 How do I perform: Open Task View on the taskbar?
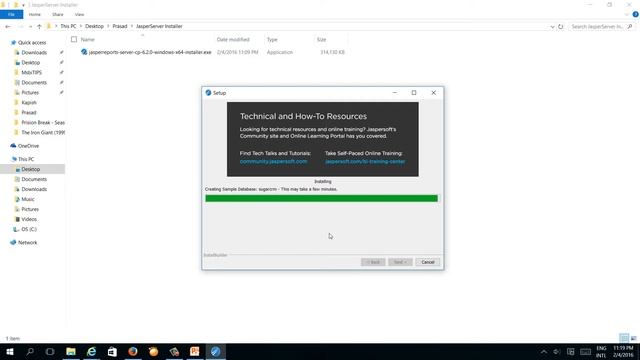pos(50,351)
